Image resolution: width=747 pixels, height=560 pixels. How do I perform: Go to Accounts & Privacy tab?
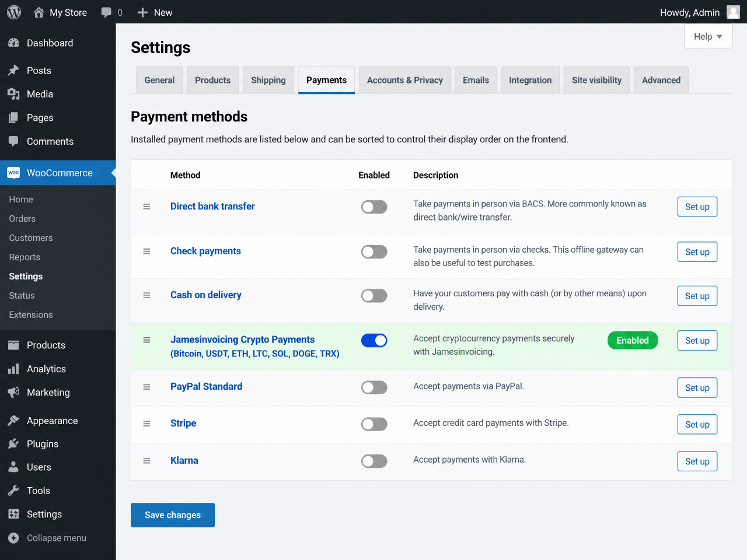405,80
